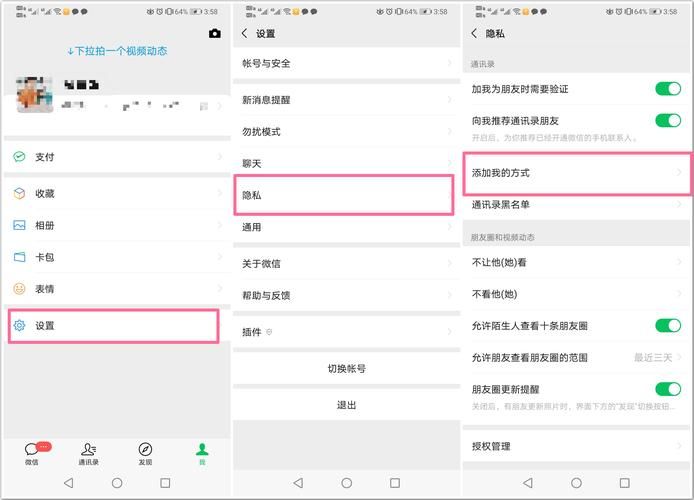694x500 pixels.
Task: Open chevron on 不看他(她) row
Action: [679, 294]
